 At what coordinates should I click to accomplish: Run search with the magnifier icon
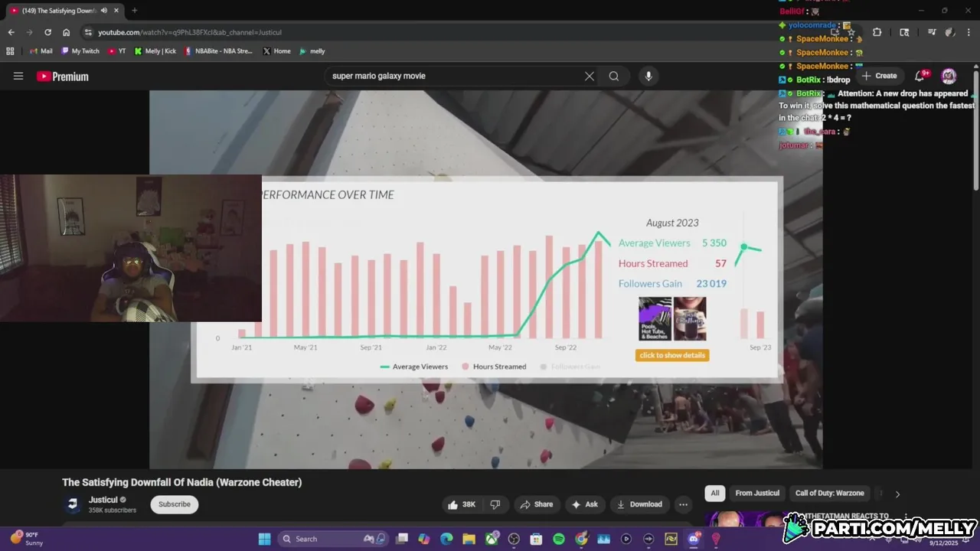[x=614, y=76]
